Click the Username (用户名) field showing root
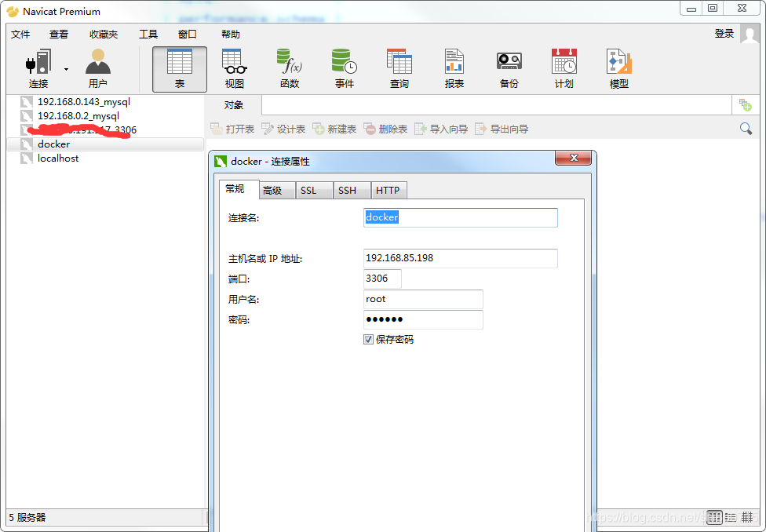Viewport: 766px width, 532px height. pos(423,300)
